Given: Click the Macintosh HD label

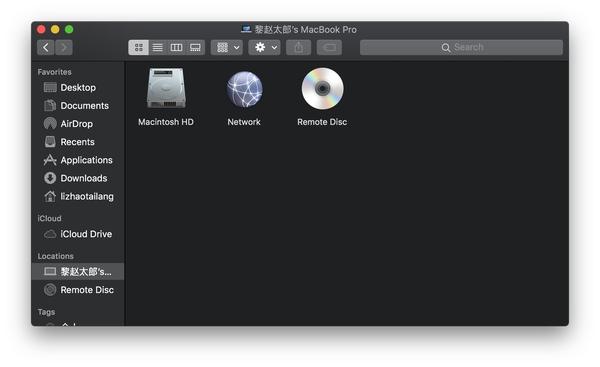Looking at the screenshot, I should point(166,122).
